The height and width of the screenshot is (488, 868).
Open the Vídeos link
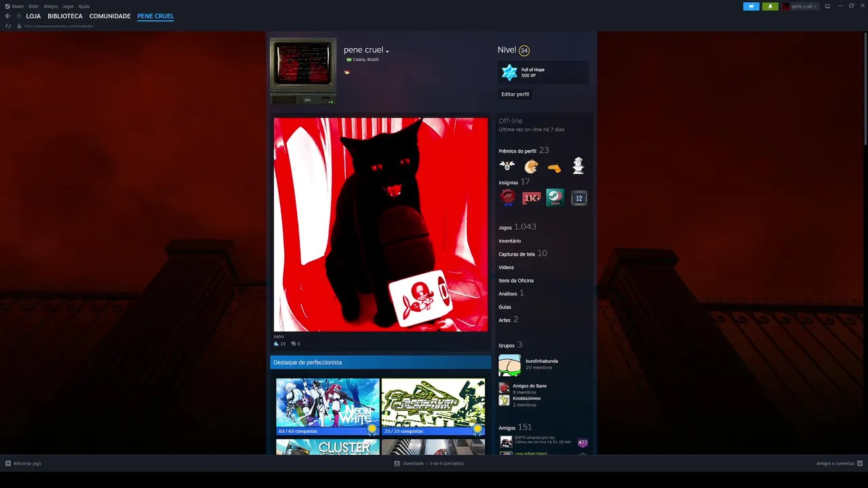click(507, 267)
